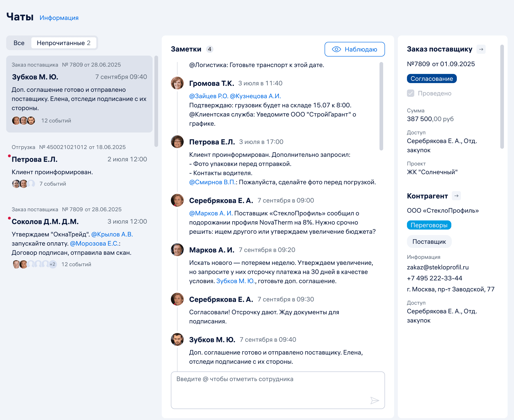Open Заказ поставщику via arrow icon
Image resolution: width=514 pixels, height=420 pixels.
point(481,49)
